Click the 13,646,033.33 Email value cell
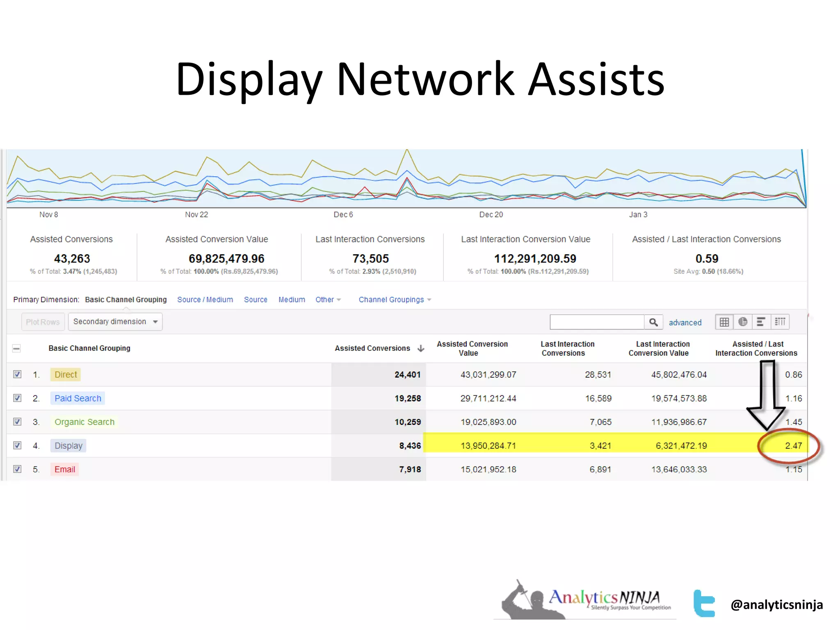Screen dimensions: 840x630 679,469
